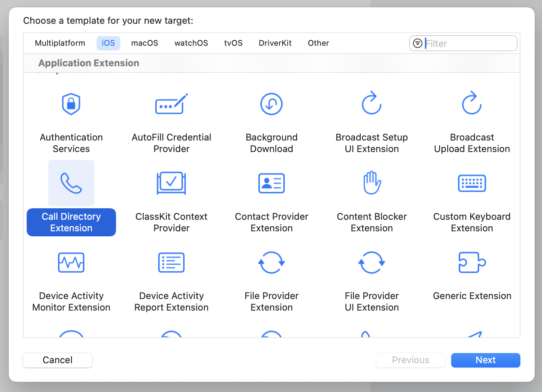Switch to the Multiplatform tab
542x392 pixels.
60,43
